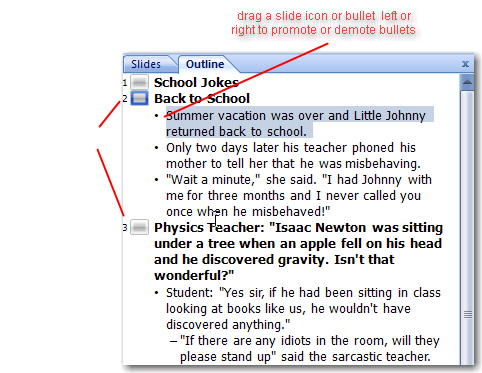482x373 pixels.
Task: Close the outline pane with the x
Action: pyautogui.click(x=465, y=64)
